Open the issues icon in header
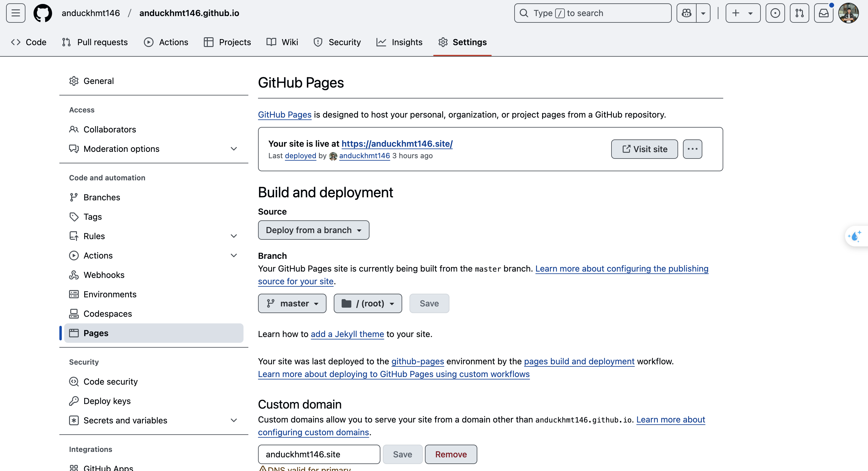This screenshot has height=471, width=868. 775,13
